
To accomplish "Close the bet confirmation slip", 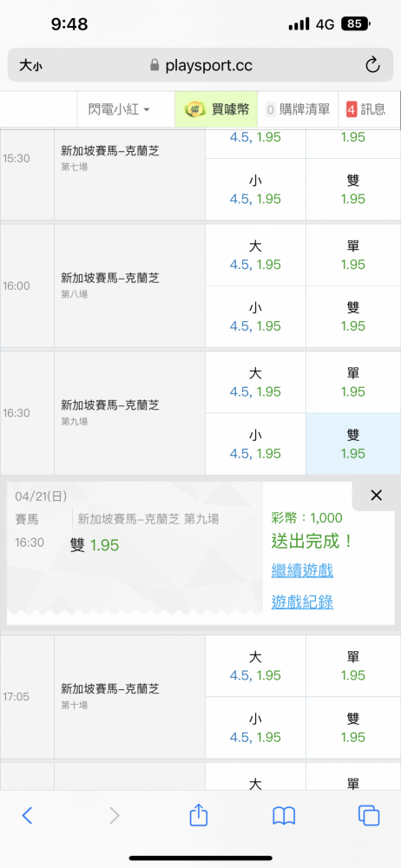I will pos(376,496).
